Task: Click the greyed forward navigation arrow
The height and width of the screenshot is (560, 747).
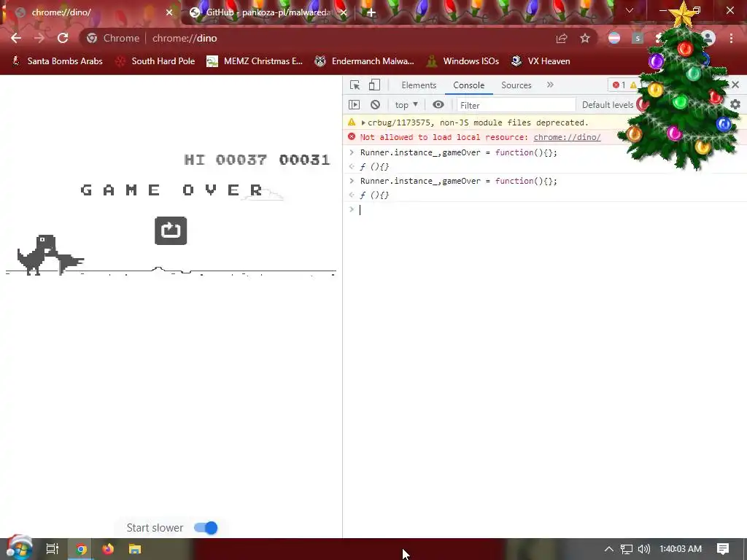Action: 39,38
